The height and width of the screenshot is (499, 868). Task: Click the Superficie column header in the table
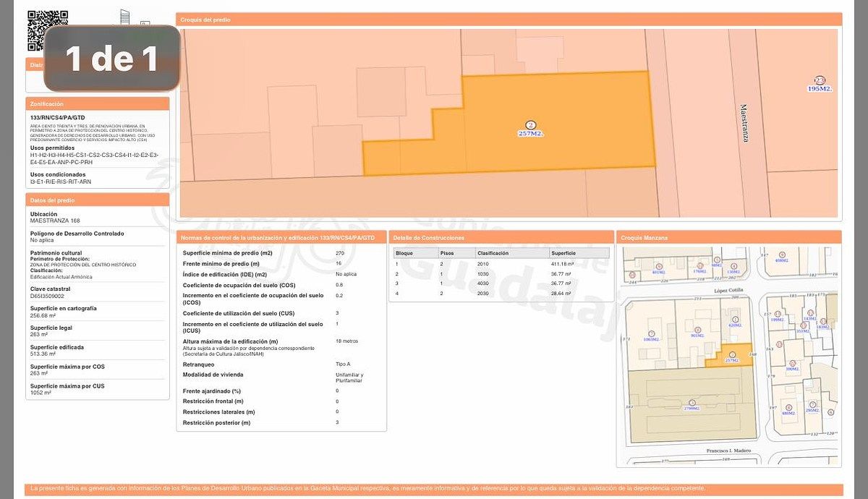pyautogui.click(x=563, y=253)
